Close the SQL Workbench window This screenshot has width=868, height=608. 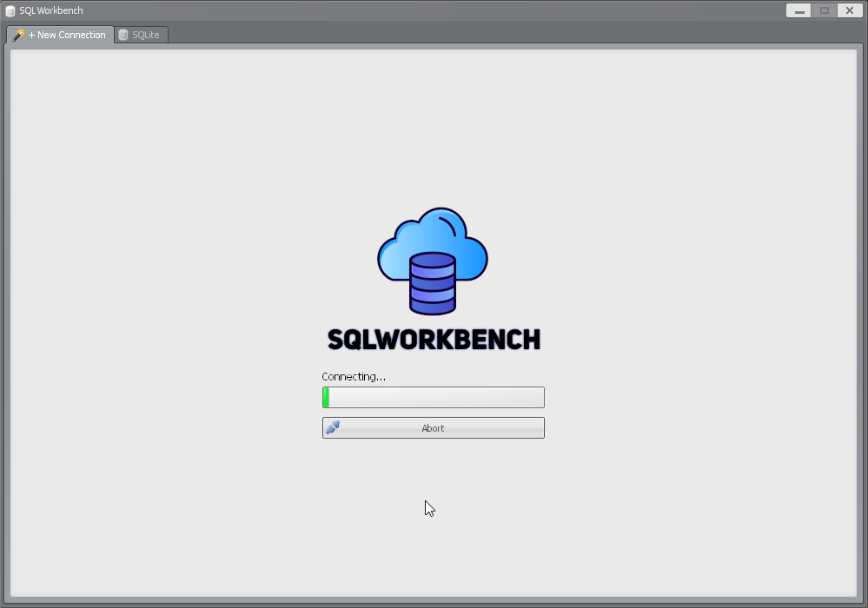click(x=850, y=10)
